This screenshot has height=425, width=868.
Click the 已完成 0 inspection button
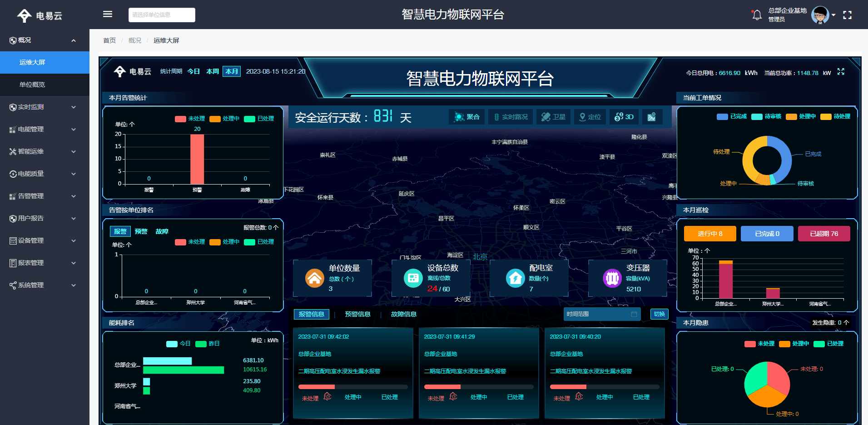(x=767, y=234)
